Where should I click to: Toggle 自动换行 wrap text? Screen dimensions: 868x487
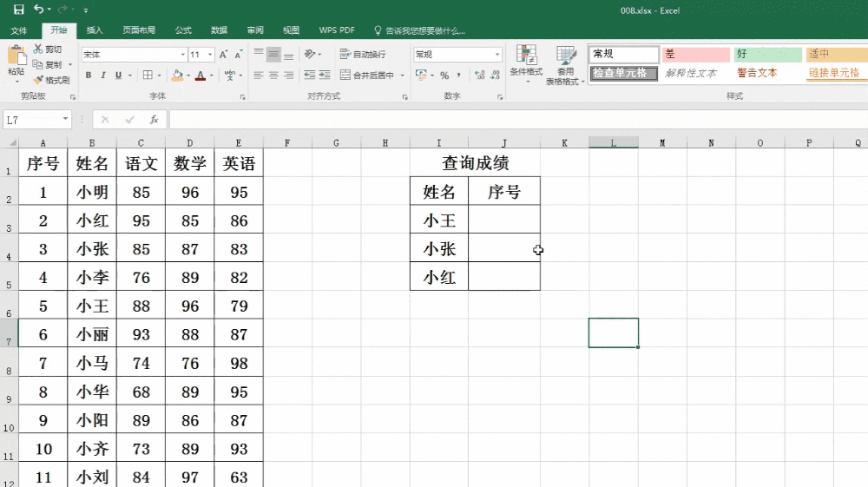click(363, 54)
